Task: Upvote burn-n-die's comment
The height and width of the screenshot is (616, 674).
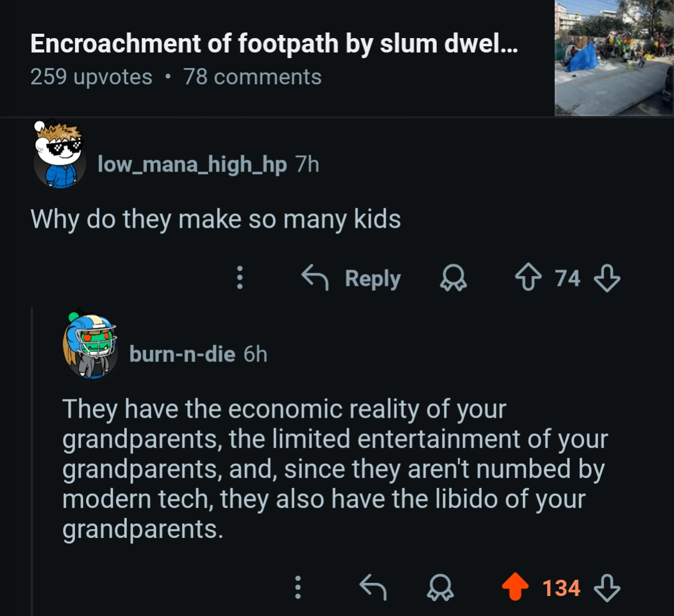Action: 514,587
